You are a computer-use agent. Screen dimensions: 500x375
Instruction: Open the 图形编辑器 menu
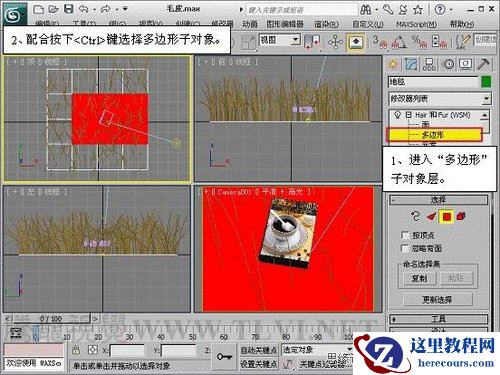coord(285,24)
